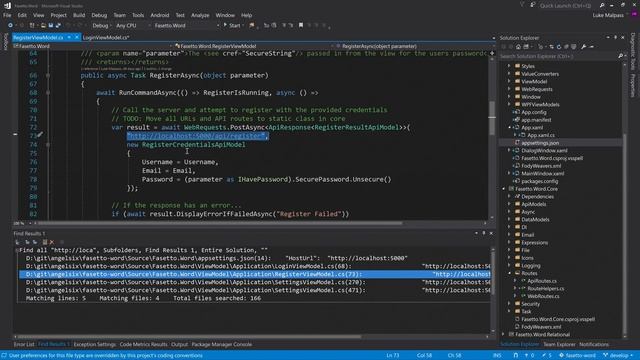Click the Refresh icon in Solution Explorer toolbar
Viewport: 640px width, 360px height.
(x=559, y=47)
